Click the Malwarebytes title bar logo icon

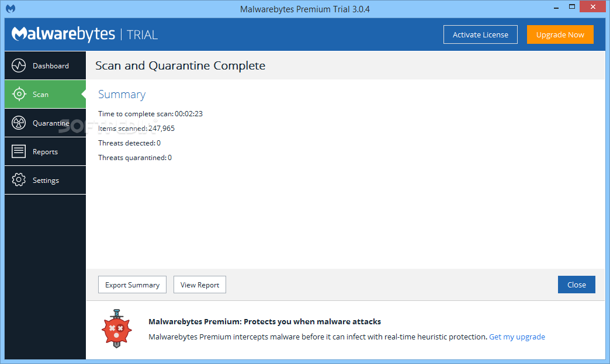[11, 9]
